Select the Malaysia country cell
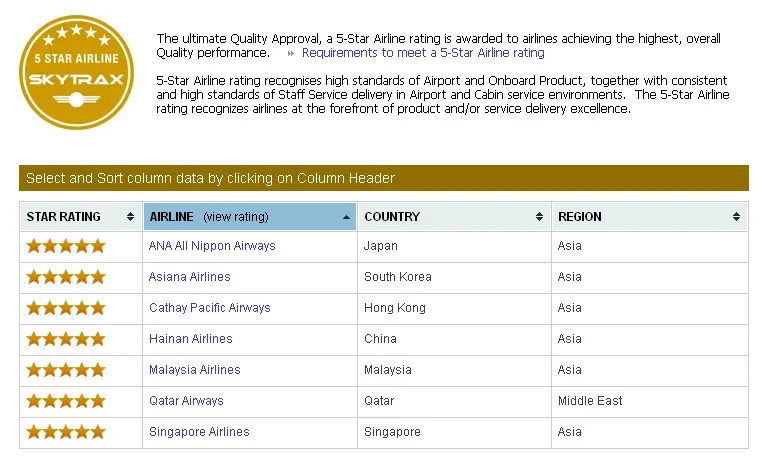Screen dimensions: 772x466 pos(454,370)
